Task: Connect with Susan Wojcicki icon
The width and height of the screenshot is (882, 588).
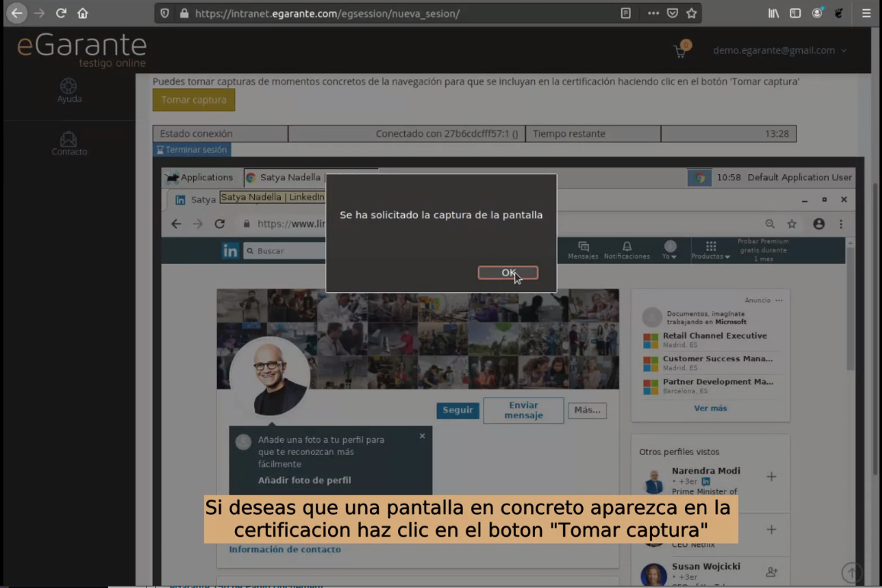Action: (x=771, y=572)
